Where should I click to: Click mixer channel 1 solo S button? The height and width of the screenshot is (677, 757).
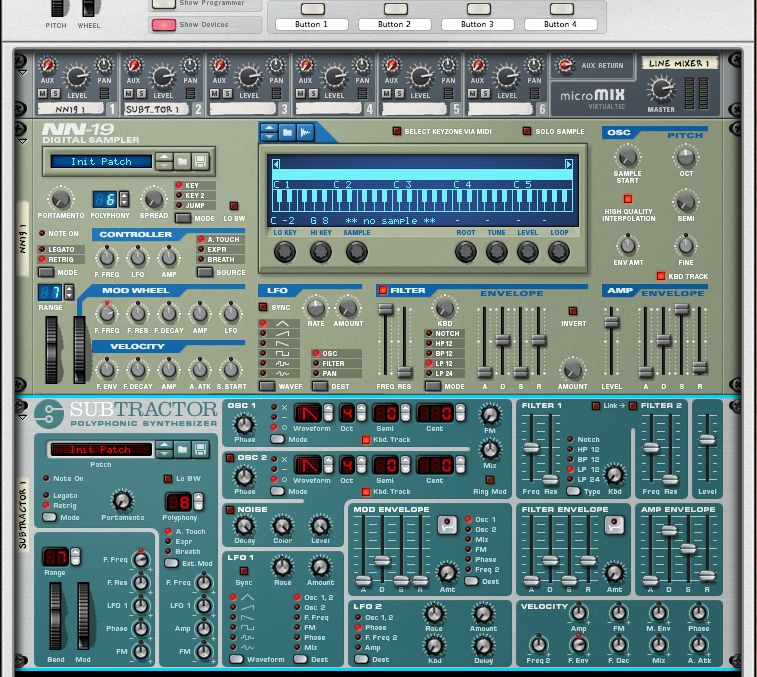coord(55,94)
